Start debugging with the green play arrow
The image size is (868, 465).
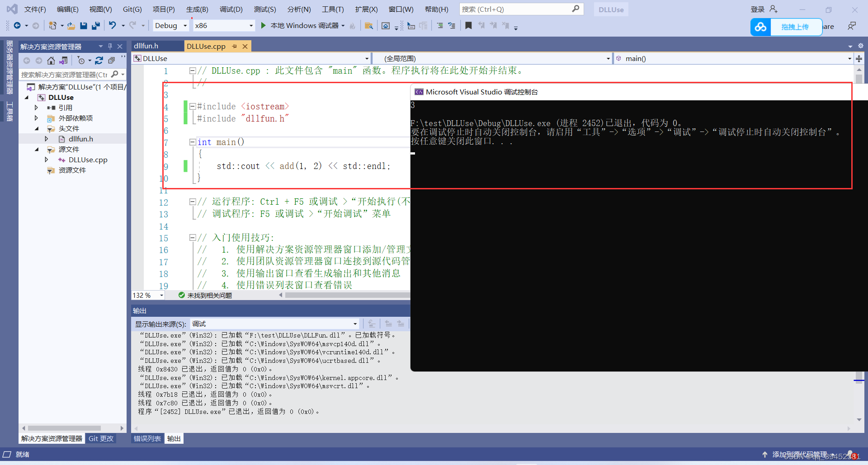click(263, 26)
